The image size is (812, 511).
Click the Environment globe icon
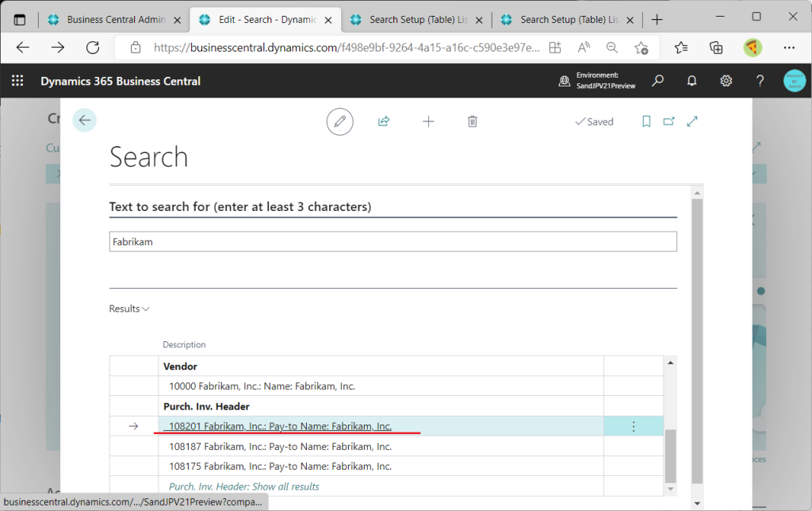click(565, 81)
